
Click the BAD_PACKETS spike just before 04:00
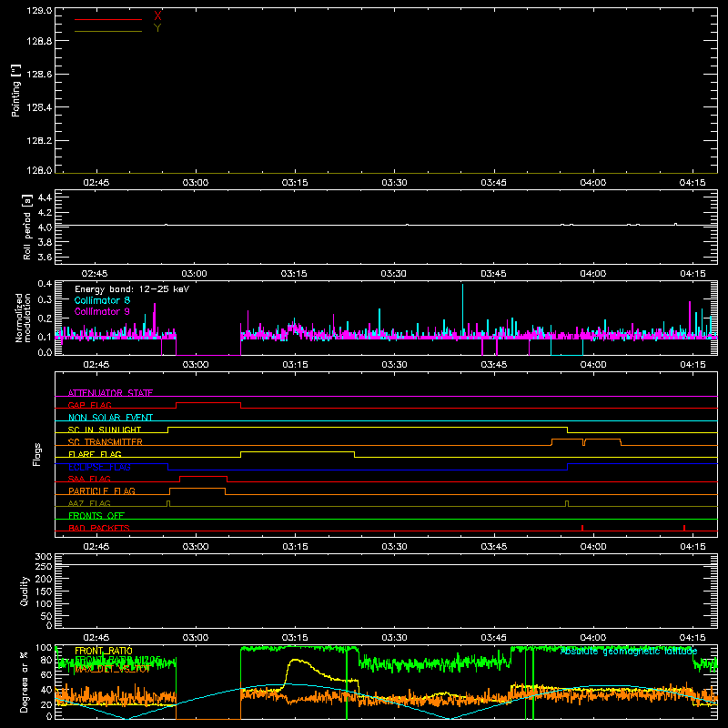tap(582, 528)
